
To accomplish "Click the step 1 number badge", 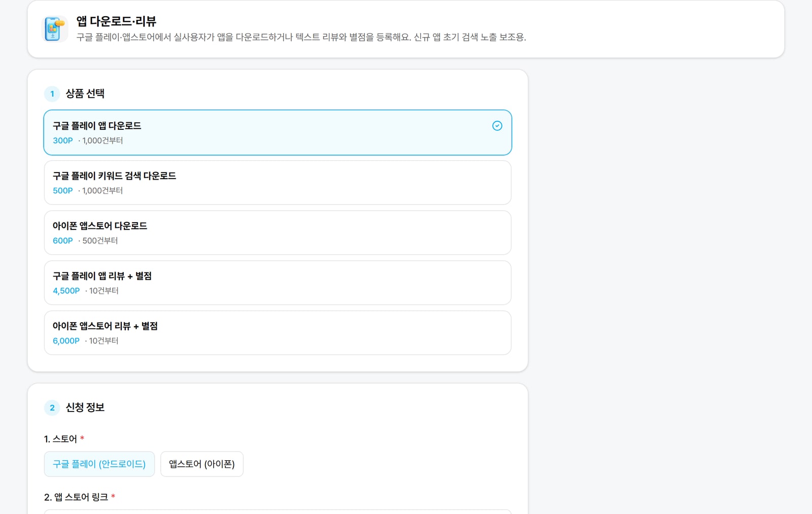I will (x=52, y=94).
